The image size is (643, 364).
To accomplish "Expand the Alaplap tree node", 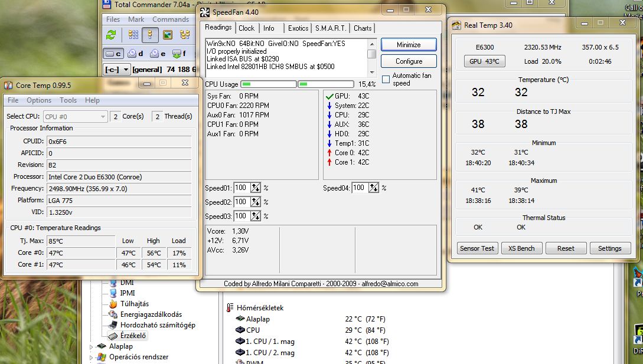I will point(92,347).
